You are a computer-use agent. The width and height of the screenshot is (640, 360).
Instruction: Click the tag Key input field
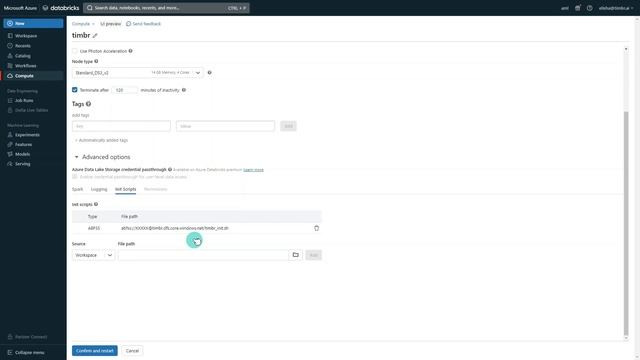[x=121, y=126]
